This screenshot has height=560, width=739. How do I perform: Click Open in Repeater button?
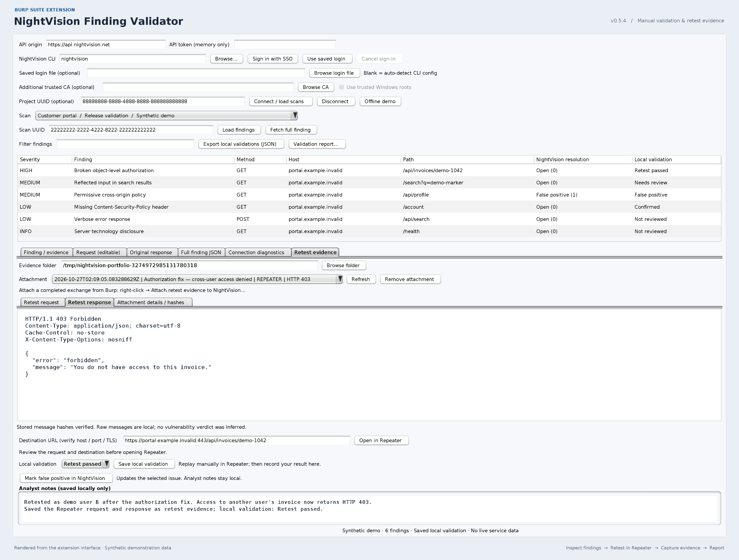click(x=381, y=441)
